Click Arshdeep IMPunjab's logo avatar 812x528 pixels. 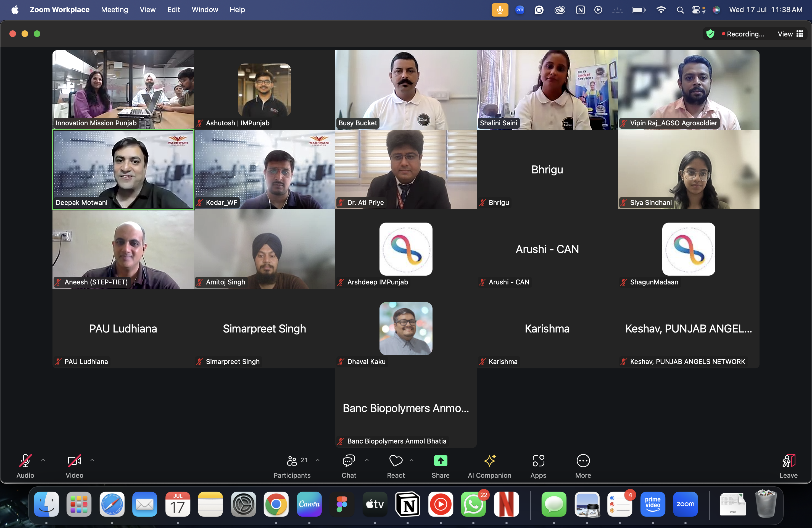[x=406, y=249]
